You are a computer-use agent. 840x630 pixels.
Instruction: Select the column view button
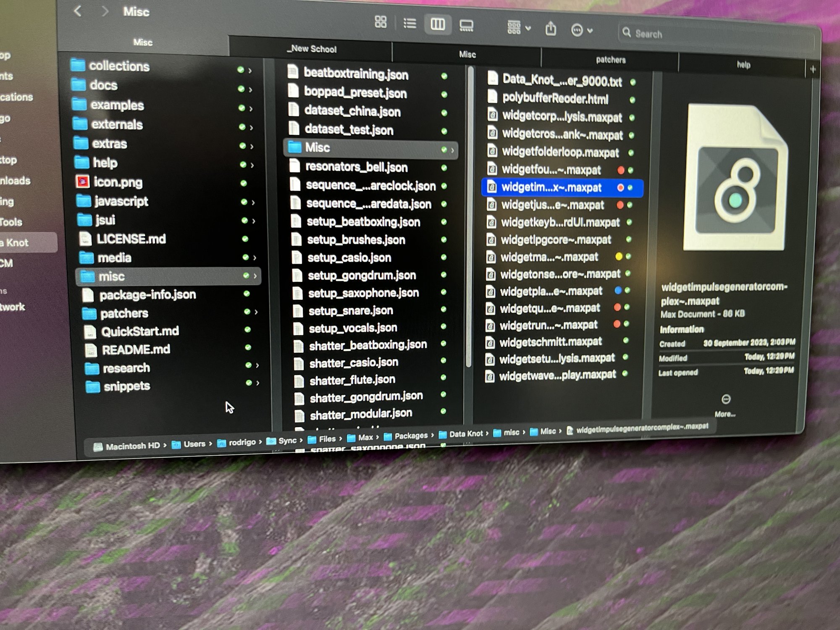[437, 24]
